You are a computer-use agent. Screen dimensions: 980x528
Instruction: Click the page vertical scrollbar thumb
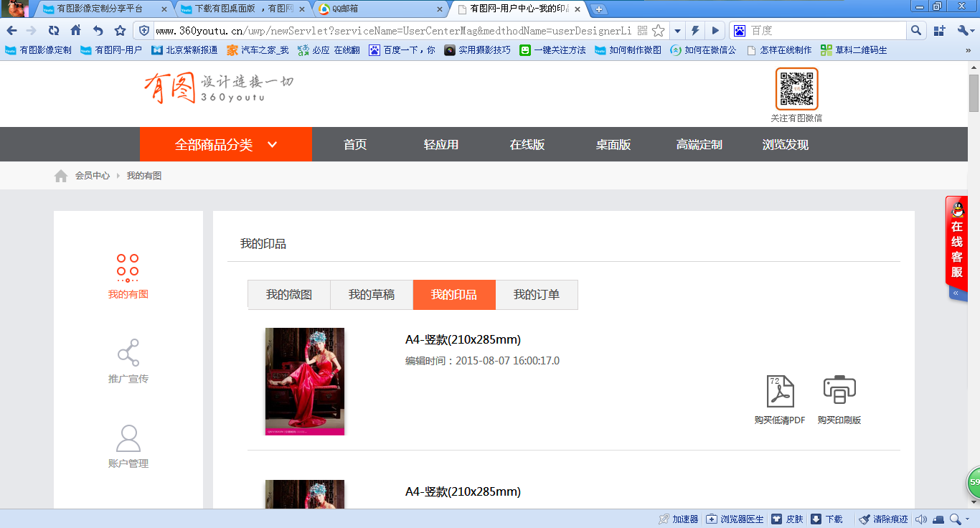click(974, 93)
